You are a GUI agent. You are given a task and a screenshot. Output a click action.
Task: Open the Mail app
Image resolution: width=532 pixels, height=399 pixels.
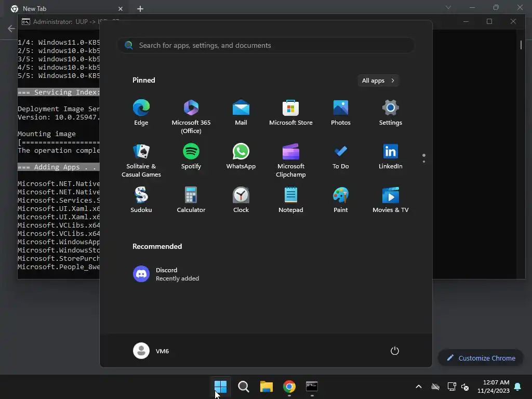click(241, 113)
